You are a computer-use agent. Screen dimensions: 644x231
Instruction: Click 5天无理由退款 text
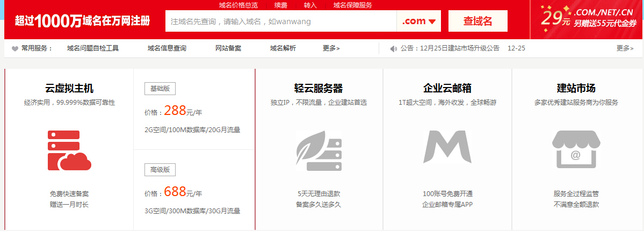[319, 194]
